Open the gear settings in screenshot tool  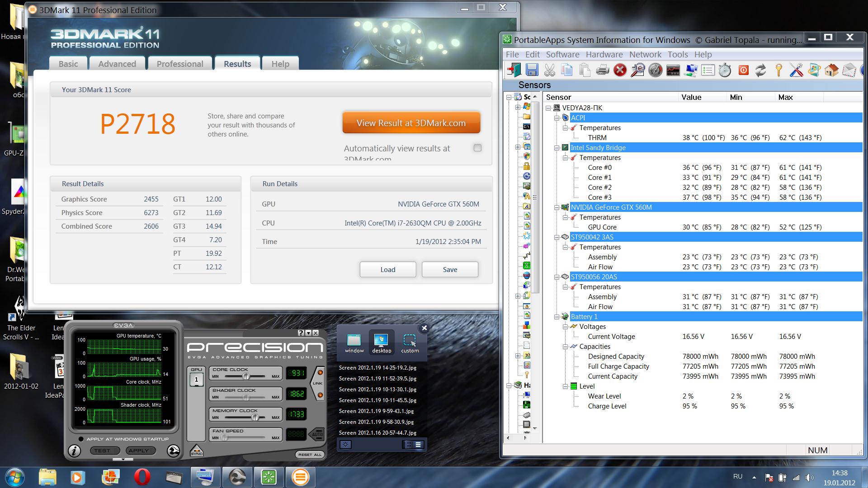[346, 445]
